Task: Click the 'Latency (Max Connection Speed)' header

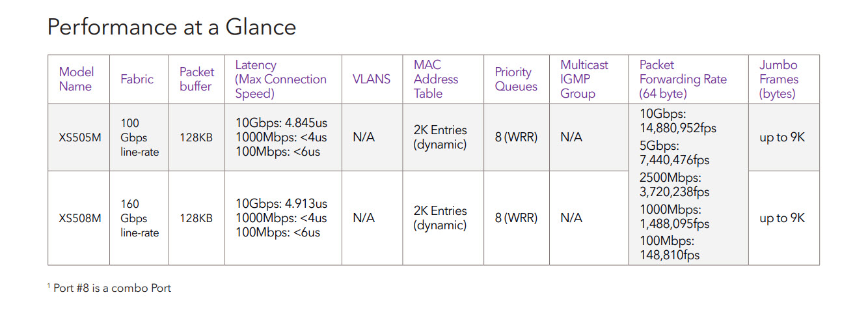Action: (x=281, y=79)
